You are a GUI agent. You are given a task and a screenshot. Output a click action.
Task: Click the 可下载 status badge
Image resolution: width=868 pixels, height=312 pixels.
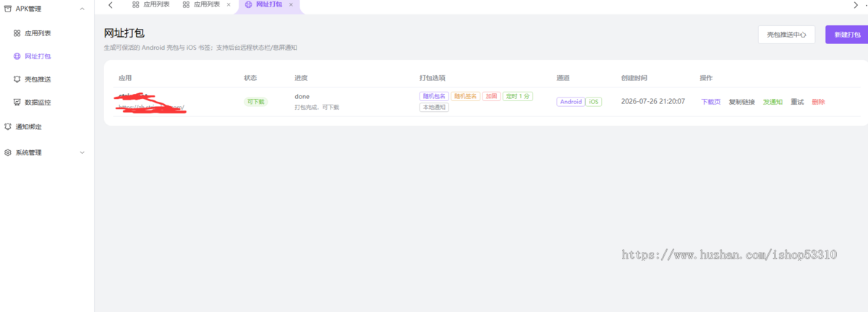(255, 102)
